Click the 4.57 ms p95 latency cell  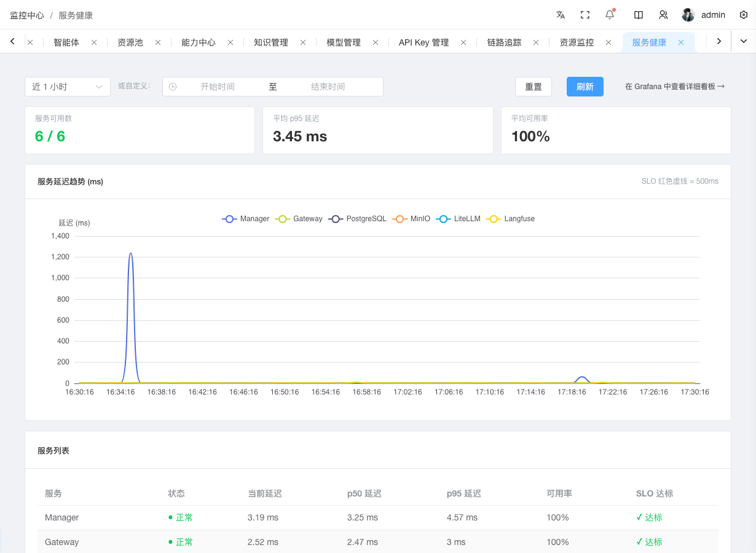click(462, 517)
